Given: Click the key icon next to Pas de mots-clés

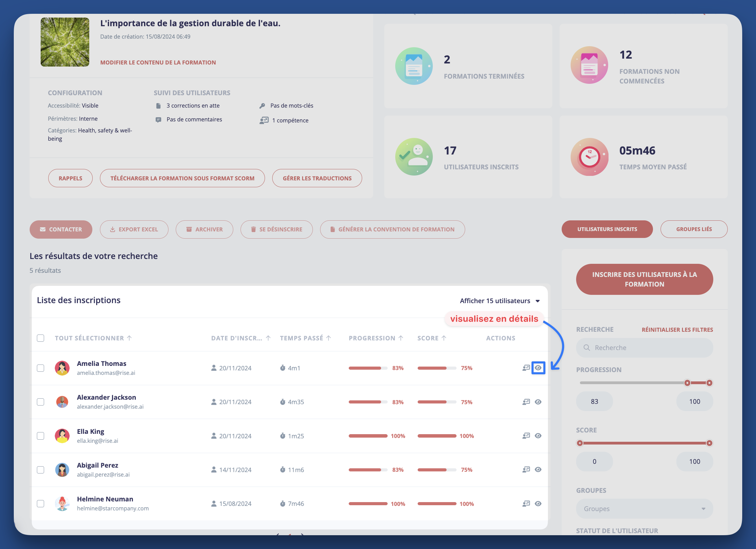Looking at the screenshot, I should (263, 105).
